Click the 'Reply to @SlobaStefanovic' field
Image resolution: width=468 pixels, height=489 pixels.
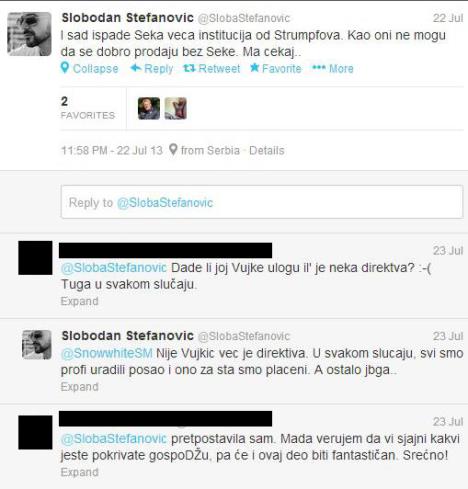pos(262,202)
